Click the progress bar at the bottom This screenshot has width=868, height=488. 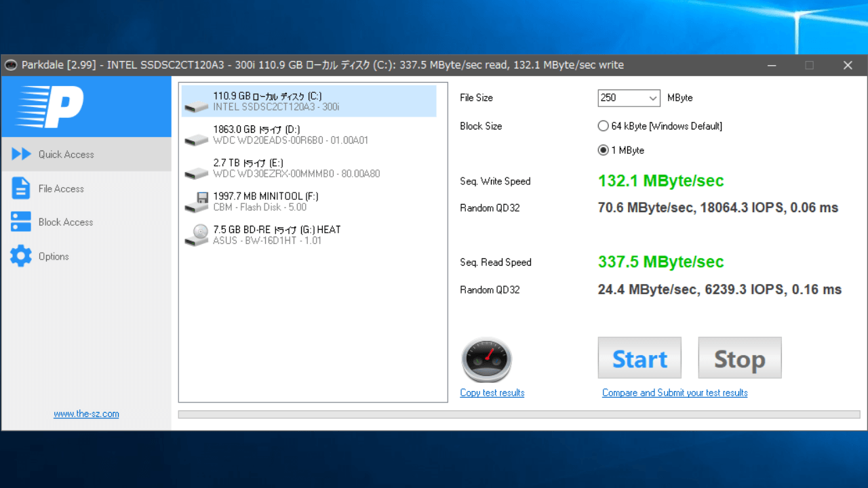point(519,414)
